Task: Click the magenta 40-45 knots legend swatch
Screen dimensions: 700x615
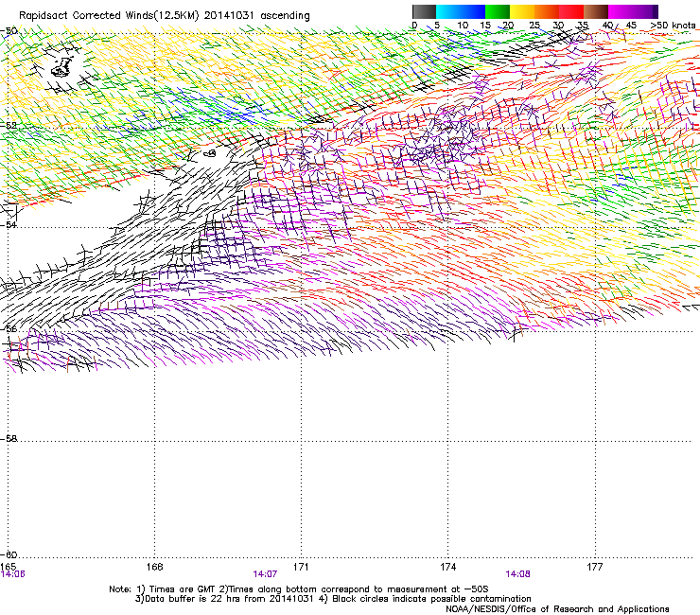Action: pyautogui.click(x=621, y=11)
